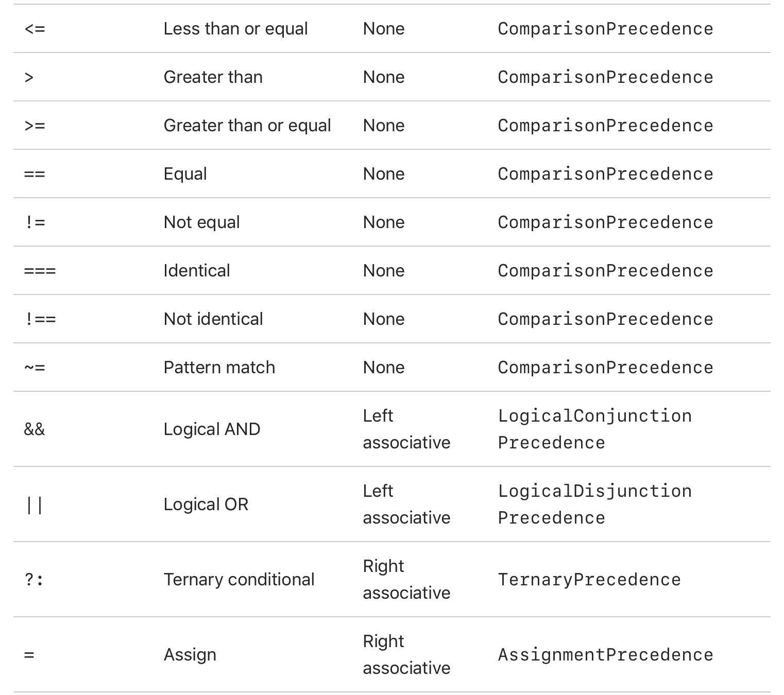784x695 pixels.
Task: Select the 'Greater than' description text
Action: [213, 77]
